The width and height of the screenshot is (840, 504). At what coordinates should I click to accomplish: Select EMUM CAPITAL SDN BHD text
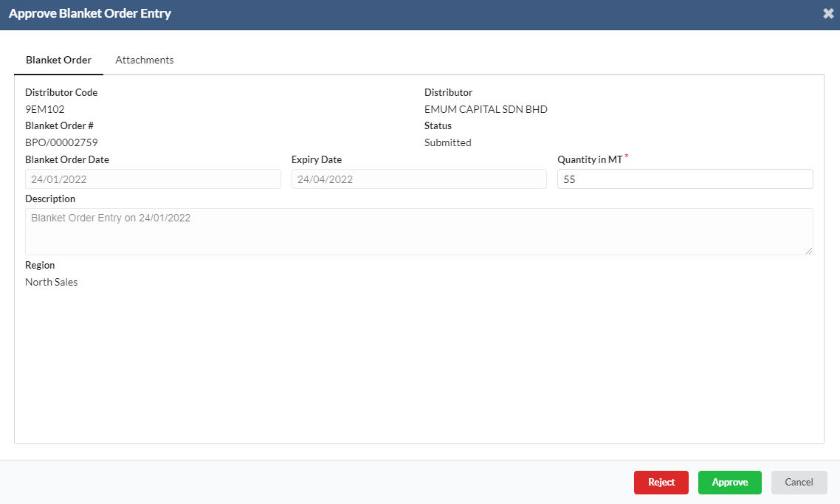coord(486,109)
